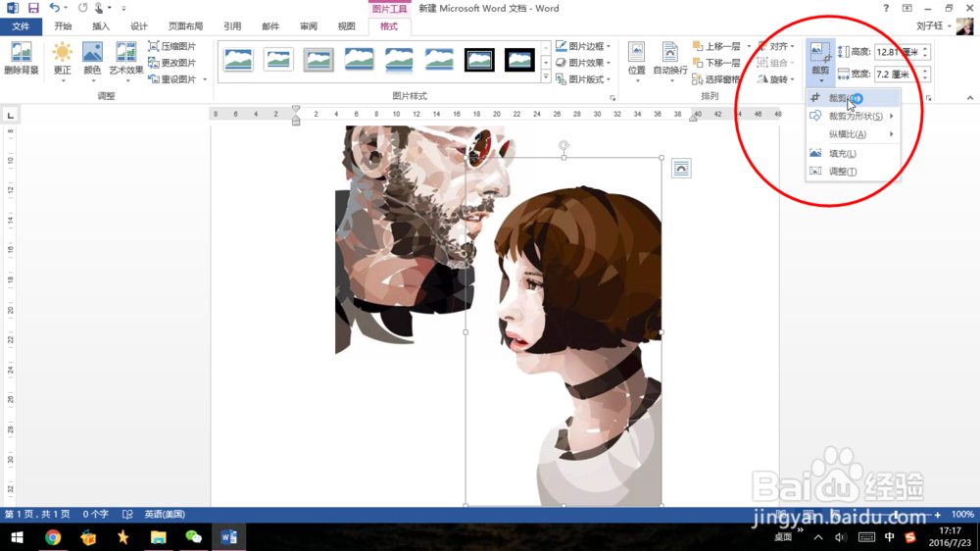Switch to the Review (审阅) tab
The image size is (980, 551).
point(309,26)
